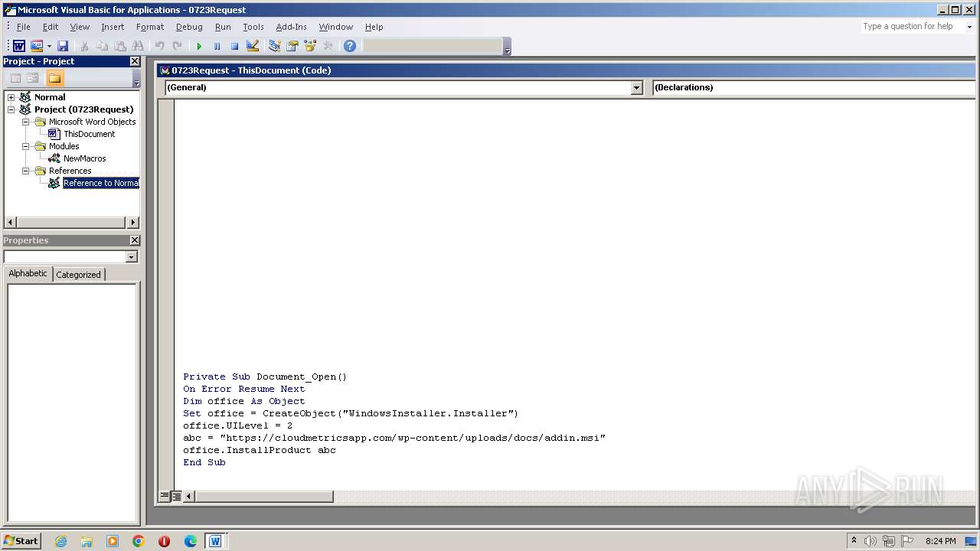Screen dimensions: 980x551
Task: Collapse the Project (0723Request) node
Action: 11,109
